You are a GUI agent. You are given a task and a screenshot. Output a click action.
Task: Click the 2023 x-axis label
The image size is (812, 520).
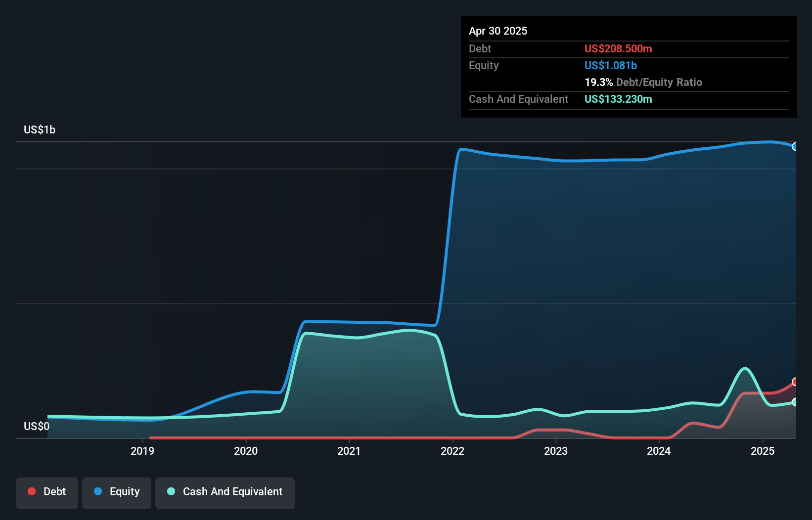[x=556, y=451]
